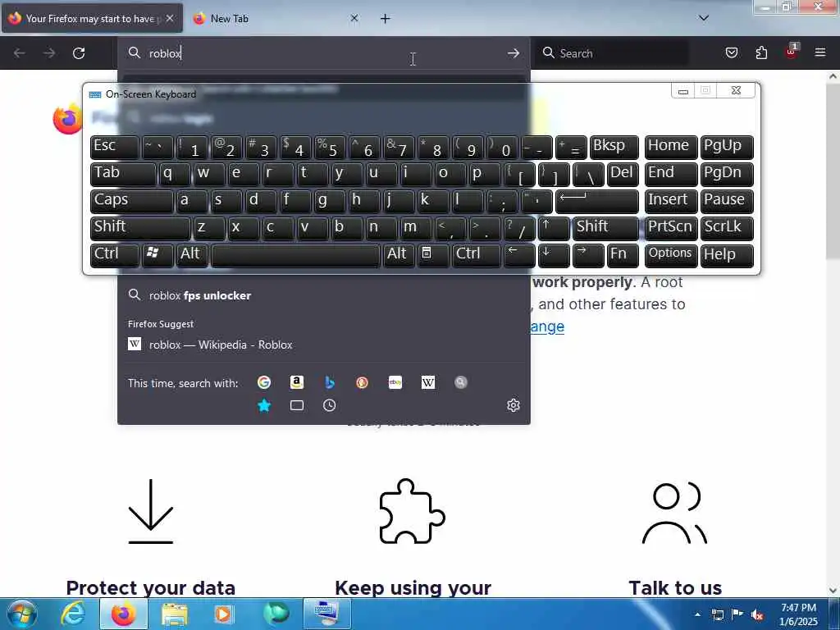Click the muted volume tray icon
The image size is (840, 630).
(757, 615)
